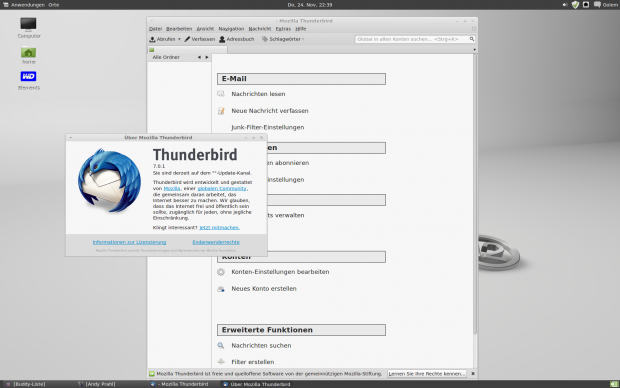Open Junk-Filter-Einstellungen
The image size is (620, 388).
click(x=268, y=127)
